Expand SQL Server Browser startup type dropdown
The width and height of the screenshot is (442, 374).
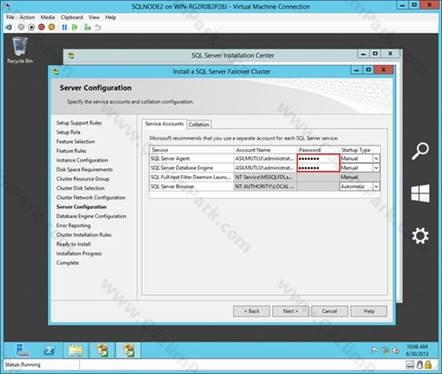tap(376, 187)
